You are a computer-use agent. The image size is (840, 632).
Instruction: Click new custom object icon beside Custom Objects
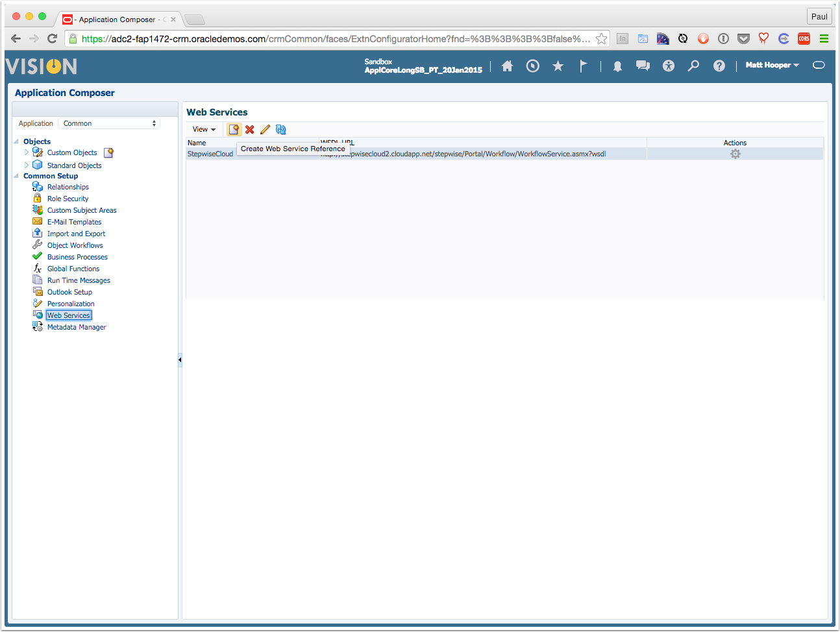(109, 152)
